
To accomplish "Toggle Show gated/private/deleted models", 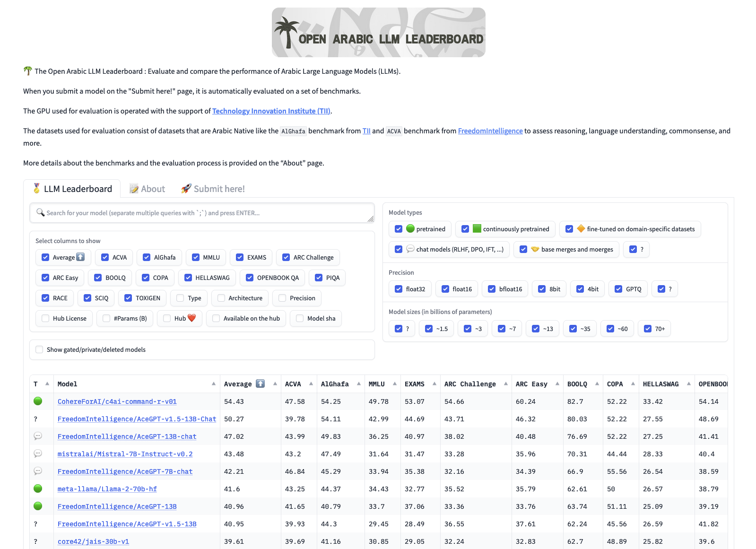I will click(x=39, y=349).
